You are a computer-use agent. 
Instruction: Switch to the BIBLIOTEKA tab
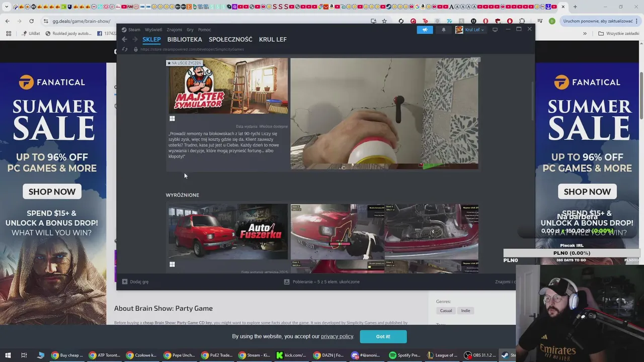[x=185, y=39]
